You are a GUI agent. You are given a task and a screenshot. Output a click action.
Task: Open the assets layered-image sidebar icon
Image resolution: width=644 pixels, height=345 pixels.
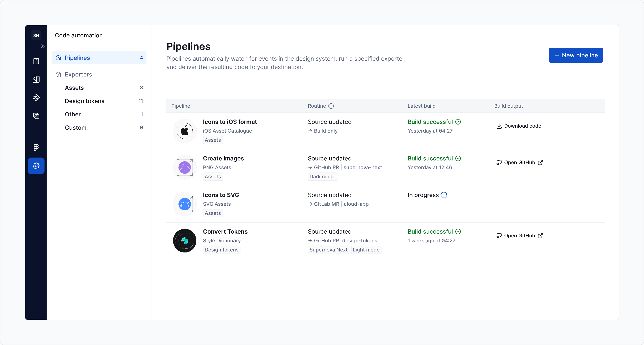[x=36, y=116]
